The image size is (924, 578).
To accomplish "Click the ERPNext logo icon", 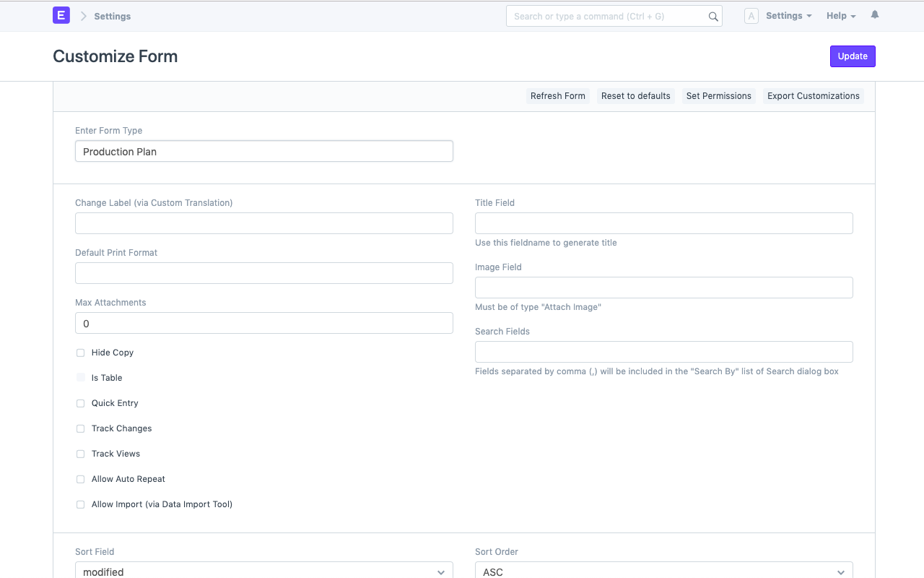I will click(61, 15).
